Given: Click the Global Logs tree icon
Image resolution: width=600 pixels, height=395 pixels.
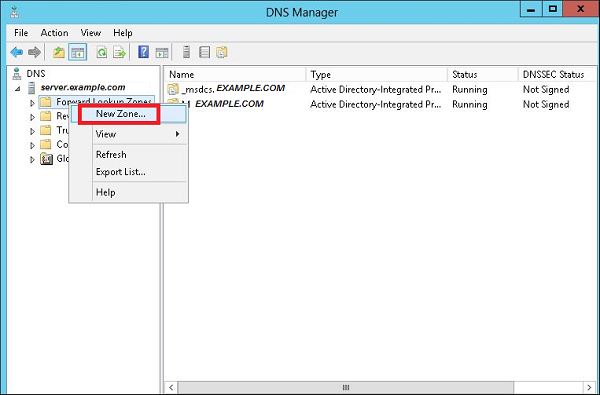Looking at the screenshot, I should pyautogui.click(x=46, y=158).
